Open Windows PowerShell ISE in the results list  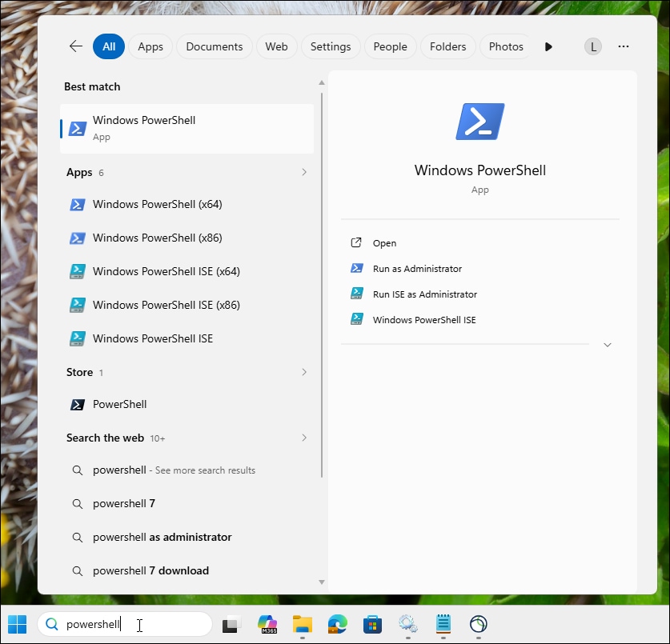[x=187, y=338]
